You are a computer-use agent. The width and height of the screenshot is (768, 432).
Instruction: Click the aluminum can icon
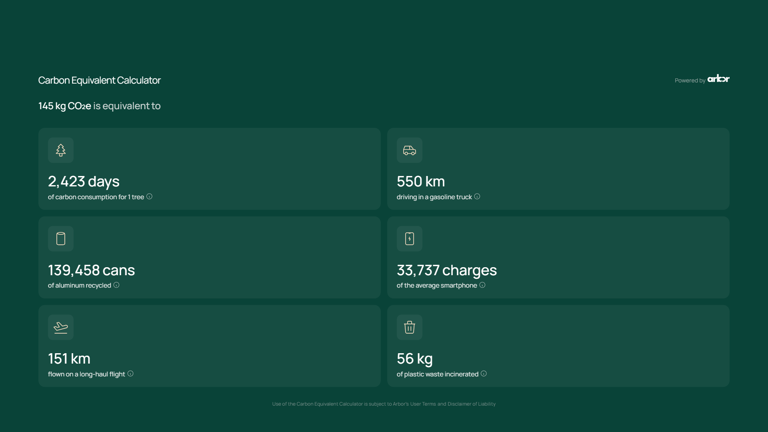click(61, 239)
